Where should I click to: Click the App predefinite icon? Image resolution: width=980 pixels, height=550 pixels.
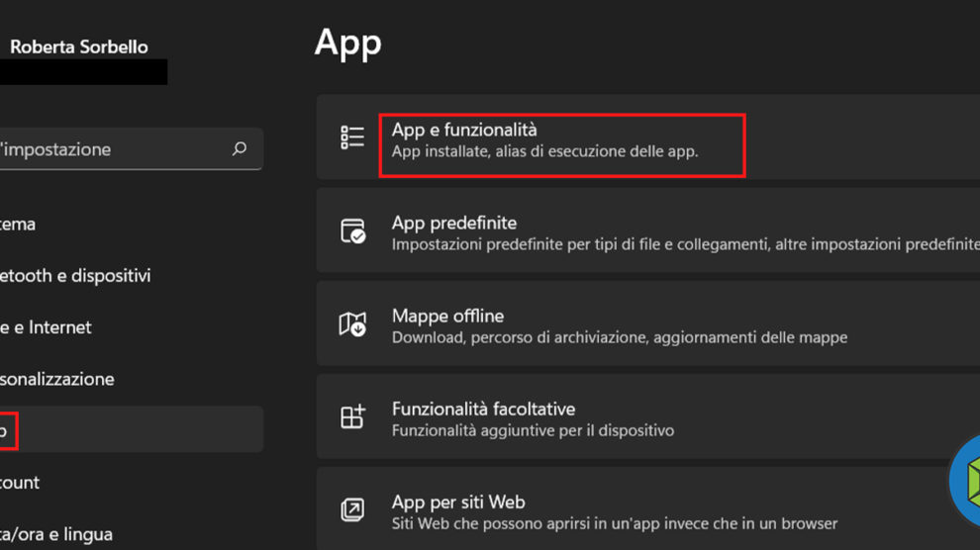[x=352, y=231]
